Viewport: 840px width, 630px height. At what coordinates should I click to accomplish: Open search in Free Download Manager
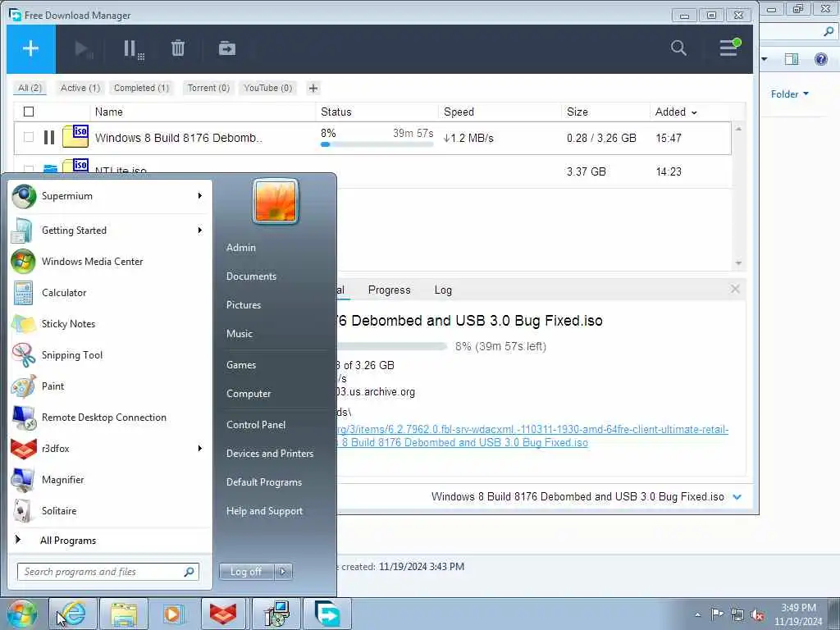tap(678, 48)
